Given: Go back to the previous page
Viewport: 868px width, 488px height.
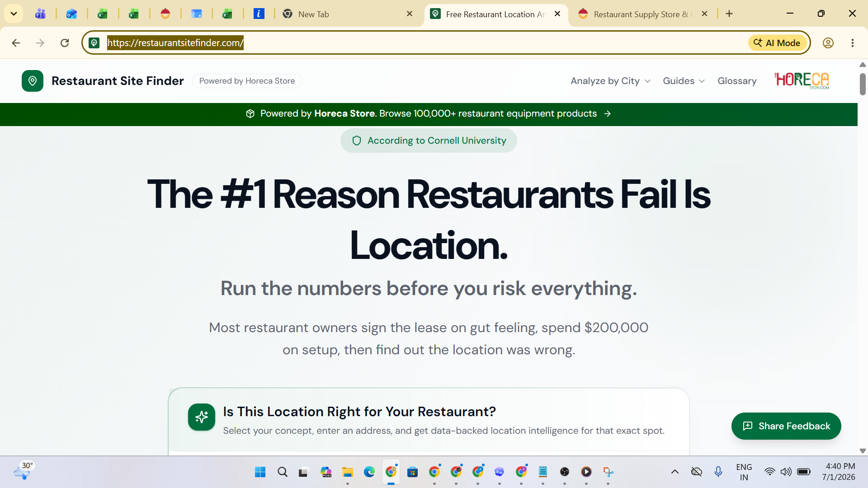Looking at the screenshot, I should click(x=16, y=43).
